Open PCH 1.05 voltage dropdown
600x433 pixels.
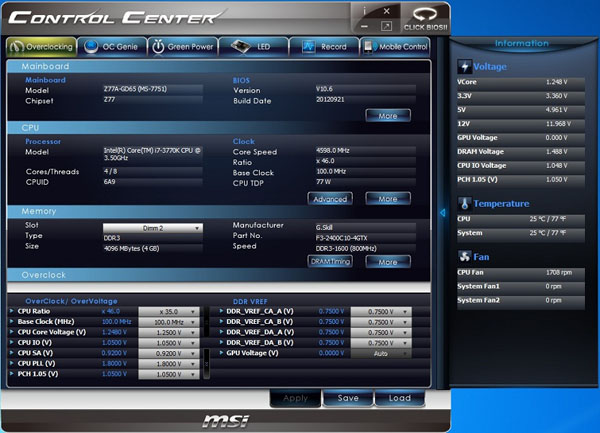point(169,374)
